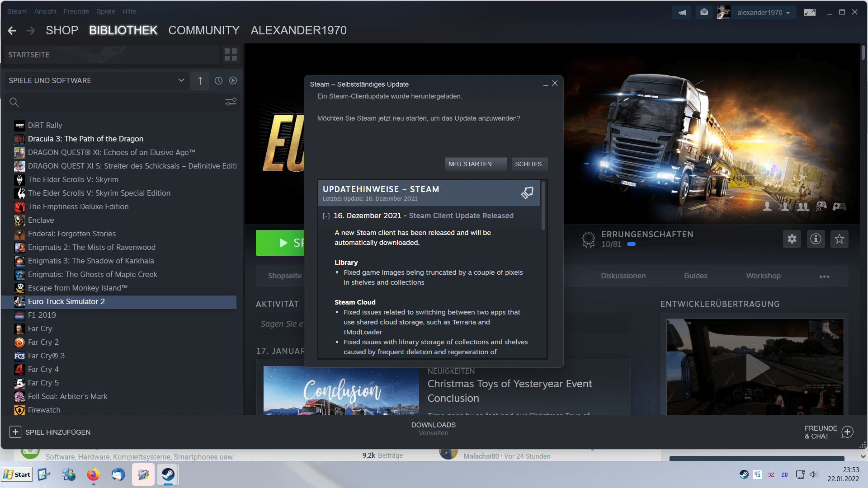Open the update notes popout icon

[x=527, y=192]
